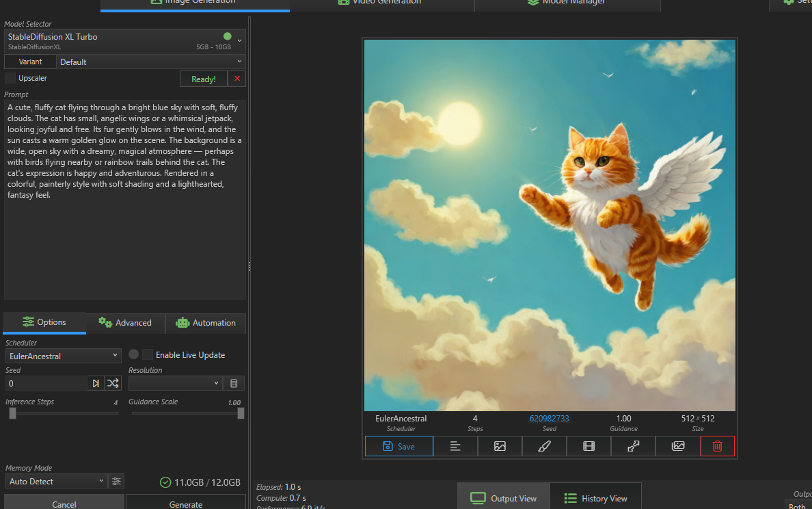The height and width of the screenshot is (509, 812).
Task: Switch to the Options tab
Action: click(x=44, y=322)
